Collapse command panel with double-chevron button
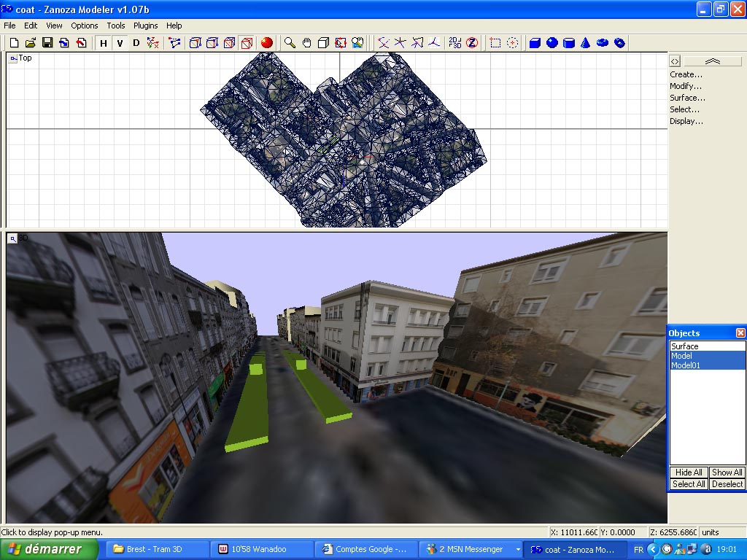This screenshot has height=560, width=747. click(x=712, y=62)
